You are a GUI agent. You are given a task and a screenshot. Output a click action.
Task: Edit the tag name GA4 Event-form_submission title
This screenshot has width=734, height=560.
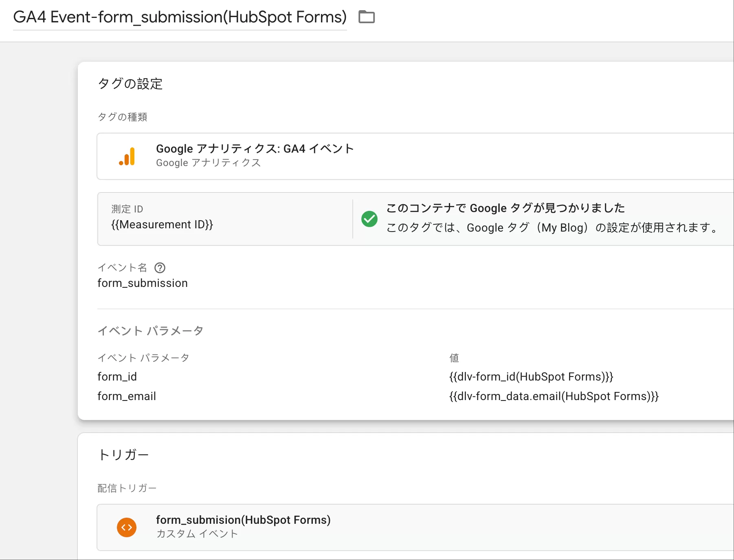click(180, 17)
